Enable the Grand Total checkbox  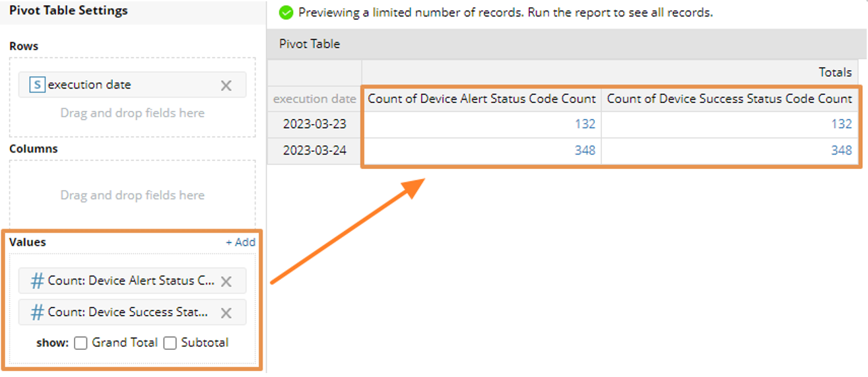click(x=81, y=343)
